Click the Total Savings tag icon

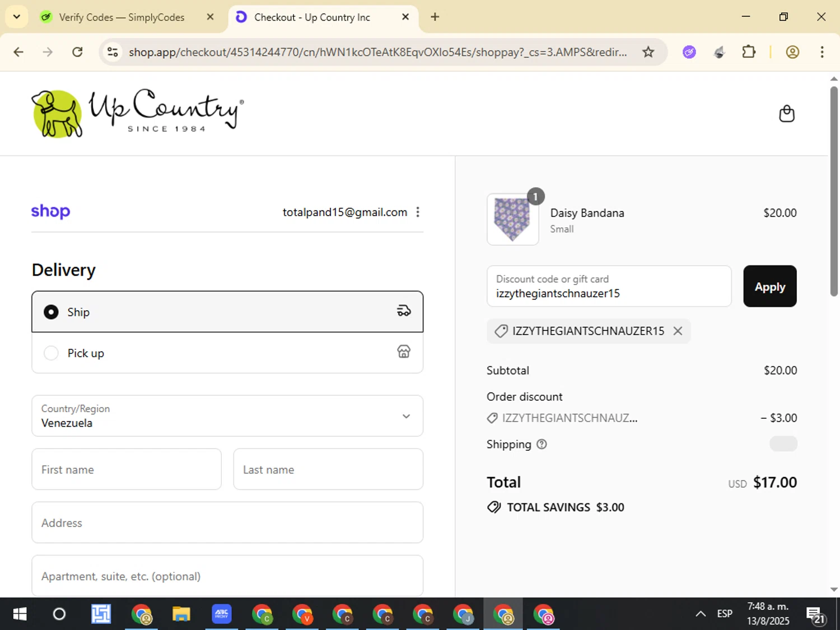click(494, 507)
